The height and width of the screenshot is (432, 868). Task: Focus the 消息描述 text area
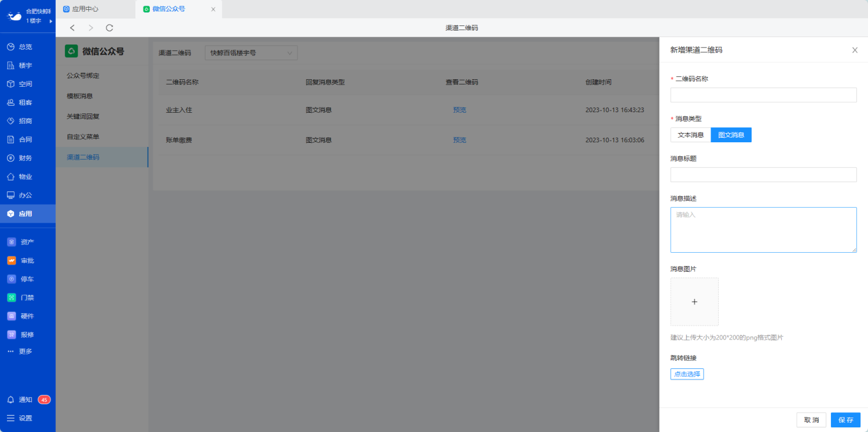pyautogui.click(x=763, y=230)
